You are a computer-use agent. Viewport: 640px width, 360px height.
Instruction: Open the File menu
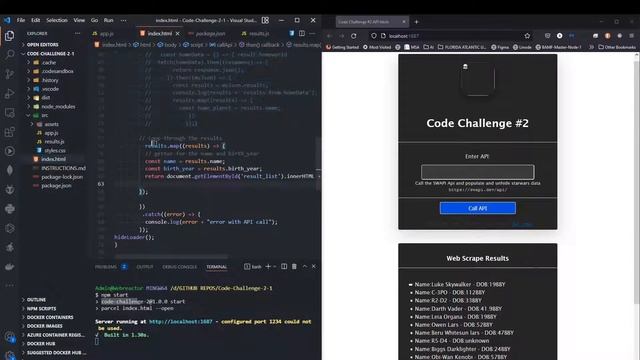pyautogui.click(x=21, y=20)
